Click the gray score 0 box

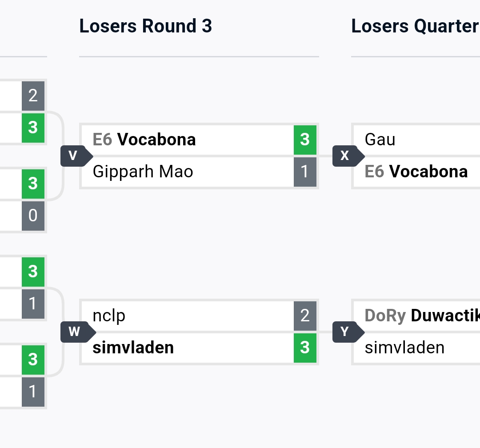point(33,216)
